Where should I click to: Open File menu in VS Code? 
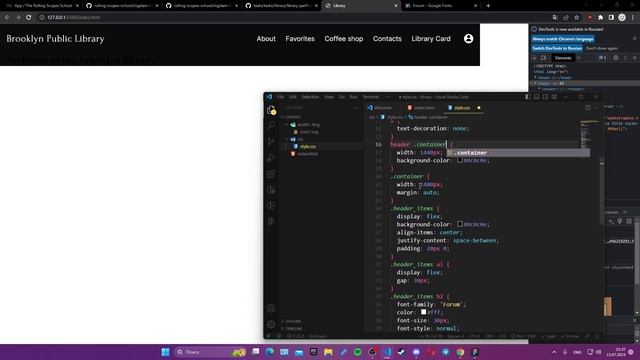(x=280, y=97)
